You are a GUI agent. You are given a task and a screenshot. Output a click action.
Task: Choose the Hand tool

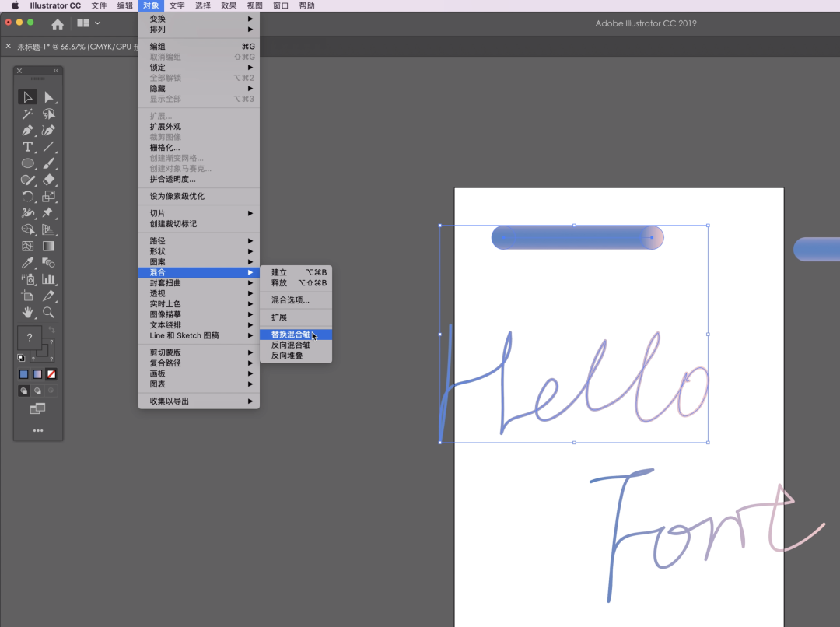click(x=28, y=312)
